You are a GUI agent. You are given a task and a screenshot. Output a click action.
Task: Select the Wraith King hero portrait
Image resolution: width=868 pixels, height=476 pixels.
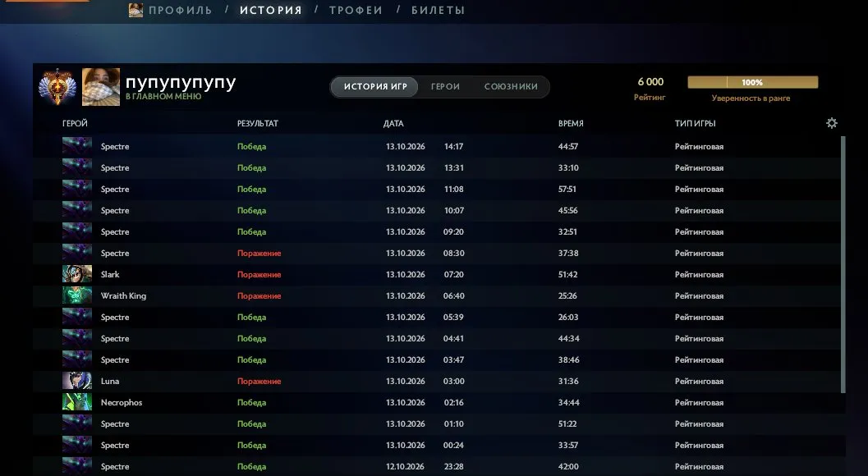[77, 295]
